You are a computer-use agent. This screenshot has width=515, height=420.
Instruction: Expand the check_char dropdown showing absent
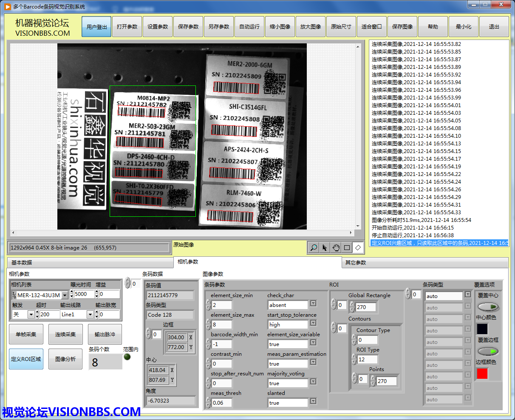[x=313, y=304]
